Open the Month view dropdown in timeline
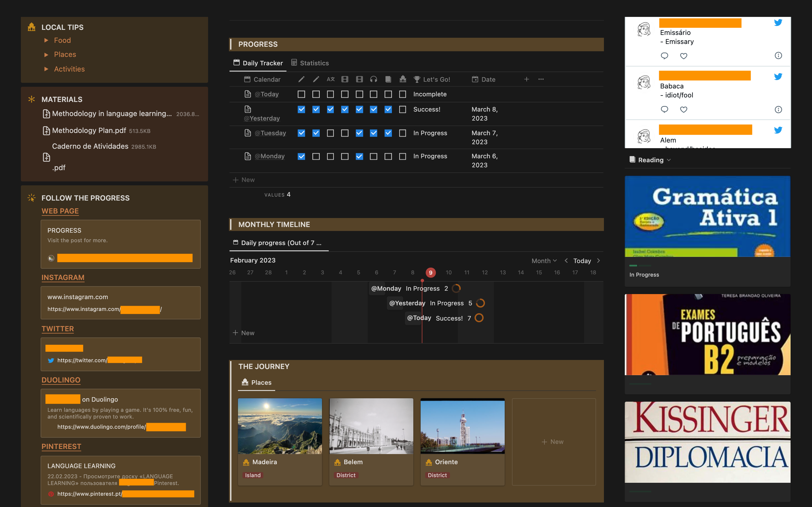The width and height of the screenshot is (812, 507). coord(544,261)
